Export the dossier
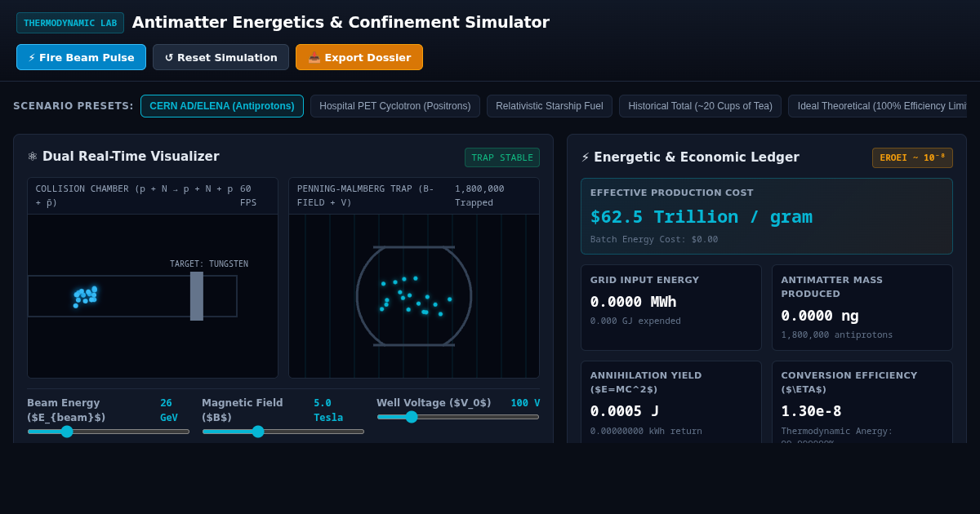The height and width of the screenshot is (514, 980). pyautogui.click(x=359, y=57)
